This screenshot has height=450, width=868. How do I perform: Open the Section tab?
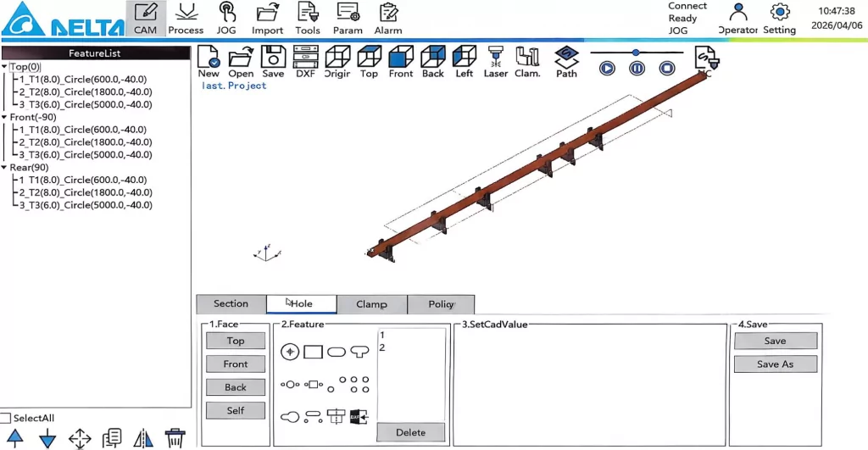pyautogui.click(x=231, y=304)
